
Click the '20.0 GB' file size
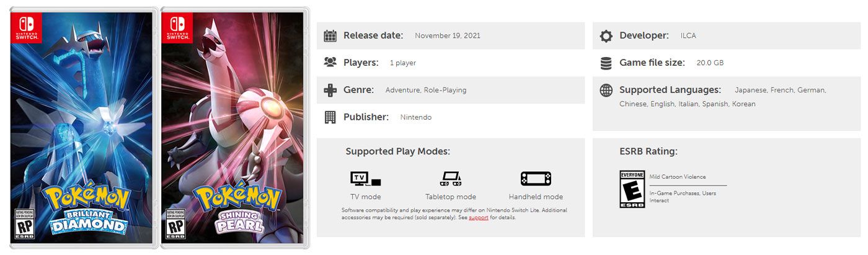coord(710,63)
